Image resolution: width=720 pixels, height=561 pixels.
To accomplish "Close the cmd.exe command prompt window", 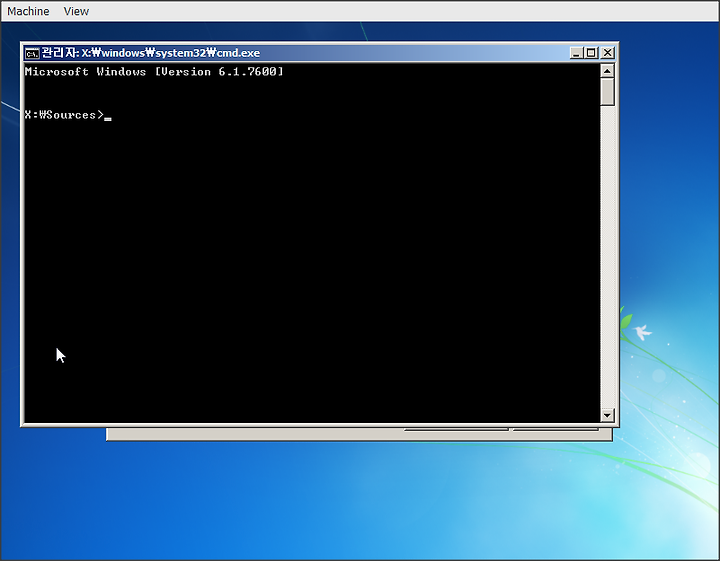I will (x=608, y=53).
